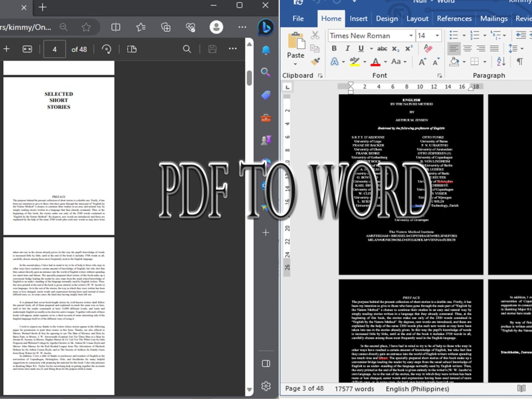Open the font size 14 dropdown
Screen dimensions: 532x399
[x=437, y=36]
